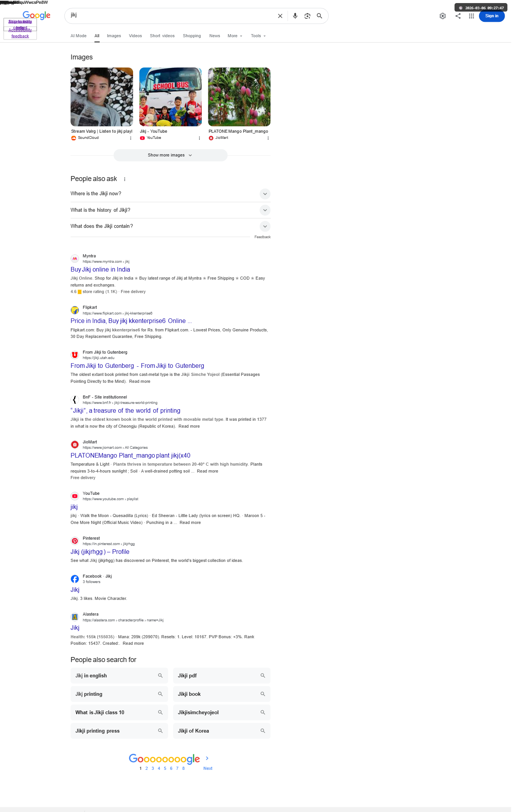
Task: Open People also ask options menu
Action: pos(125,179)
